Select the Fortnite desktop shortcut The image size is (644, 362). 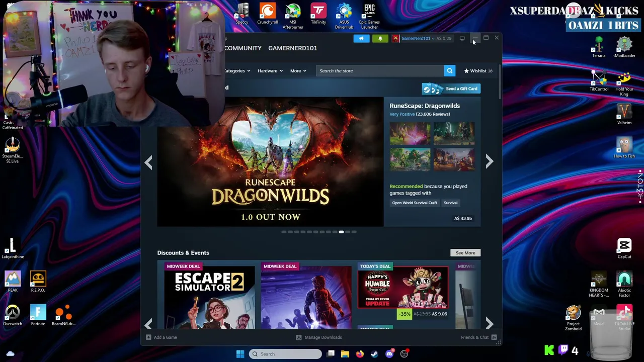(38, 316)
